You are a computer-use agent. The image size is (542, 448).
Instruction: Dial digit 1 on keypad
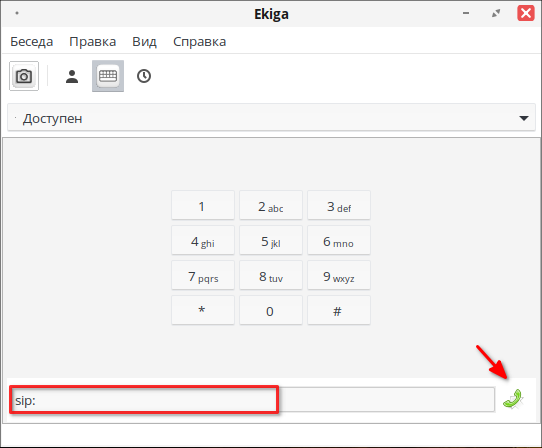[x=203, y=205]
